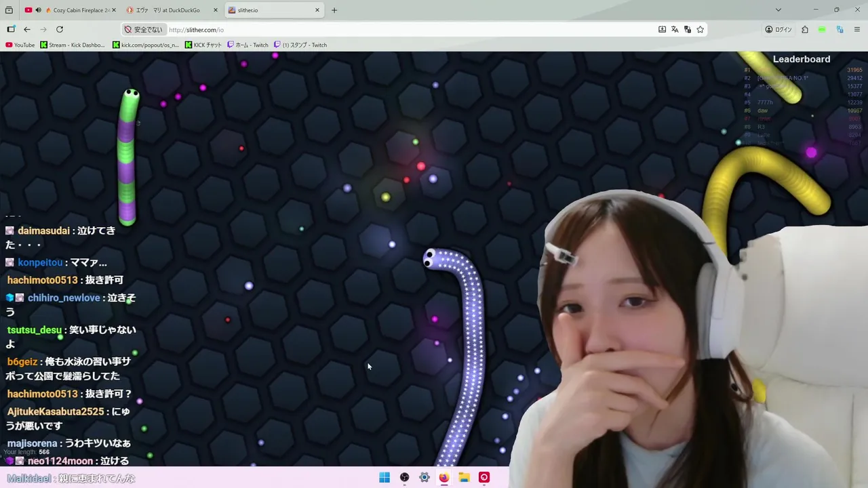Click the Leaderboard title
This screenshot has width=868, height=488.
point(802,59)
